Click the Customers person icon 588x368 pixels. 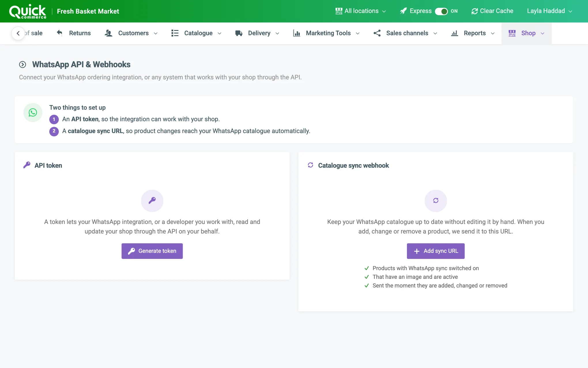coord(108,33)
